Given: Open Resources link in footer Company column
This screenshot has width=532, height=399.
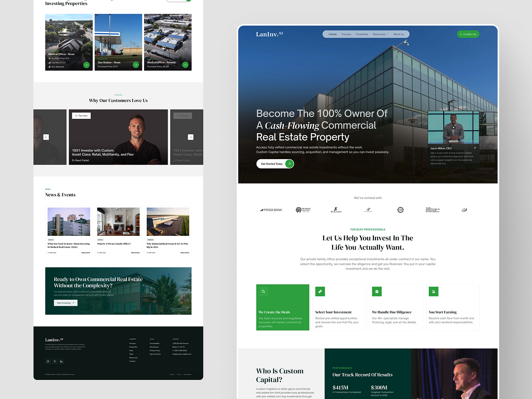Looking at the screenshot, I should pyautogui.click(x=133, y=358).
